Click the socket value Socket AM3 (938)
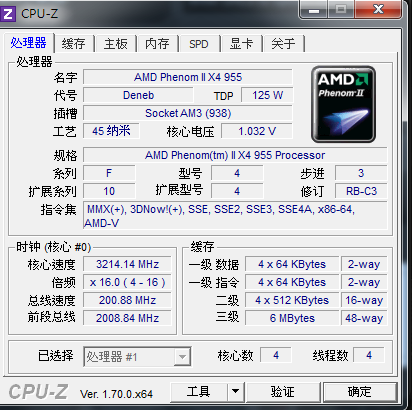Image resolution: width=412 pixels, height=410 pixels. 188,113
